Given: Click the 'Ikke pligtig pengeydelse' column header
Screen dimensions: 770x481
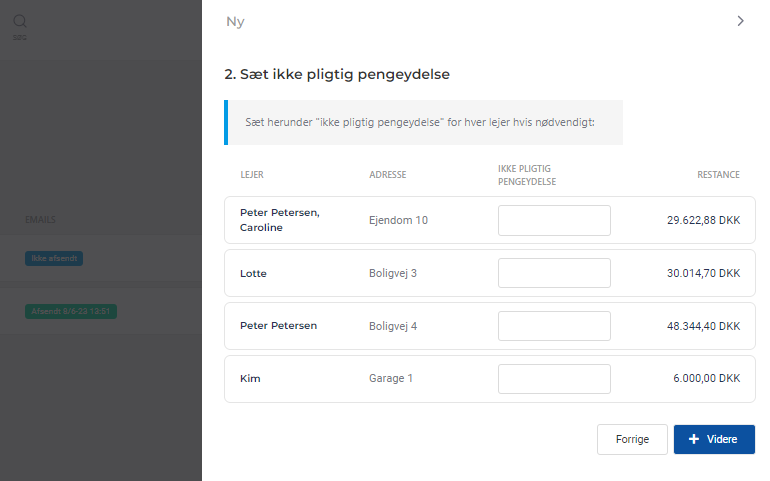Looking at the screenshot, I should (526, 175).
